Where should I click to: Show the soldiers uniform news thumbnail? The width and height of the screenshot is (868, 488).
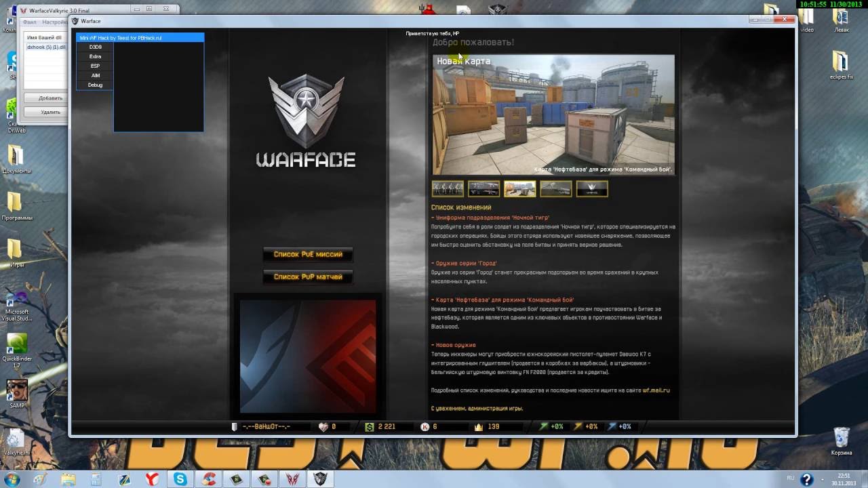click(448, 188)
